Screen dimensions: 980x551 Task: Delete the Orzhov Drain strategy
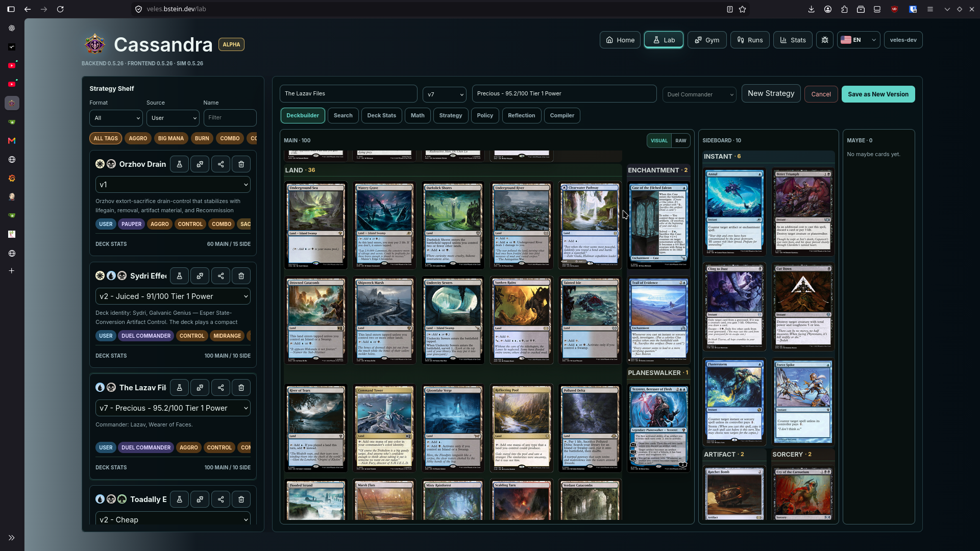pos(241,164)
